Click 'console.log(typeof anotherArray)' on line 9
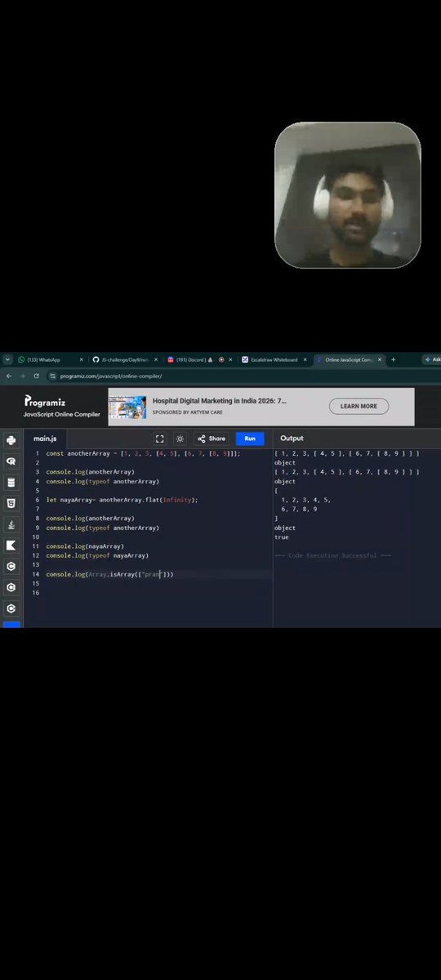 click(x=102, y=528)
